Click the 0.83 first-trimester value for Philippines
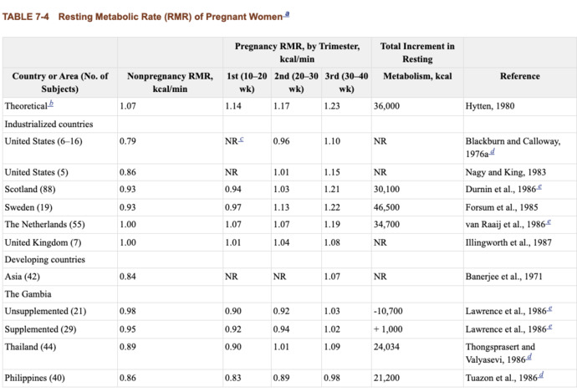The width and height of the screenshot is (577, 392). [x=233, y=378]
